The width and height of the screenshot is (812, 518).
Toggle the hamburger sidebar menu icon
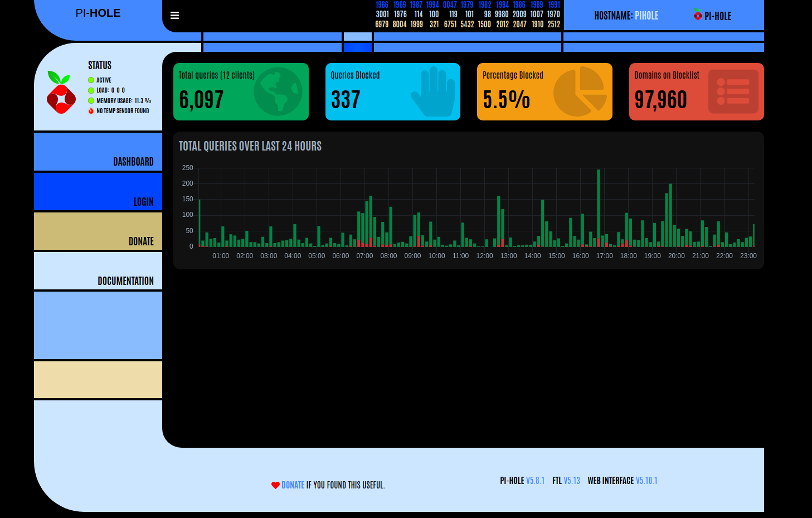click(174, 16)
